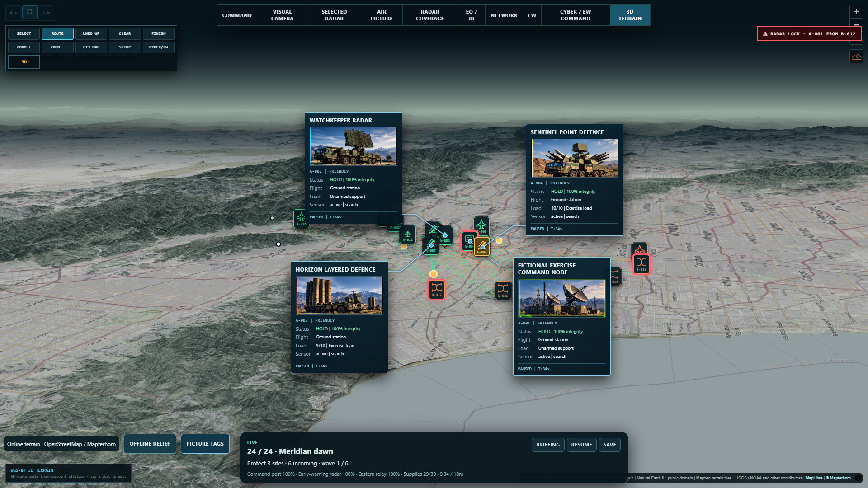868x488 pixels.
Task: Open the MapLibre attribution link
Action: pyautogui.click(x=814, y=478)
